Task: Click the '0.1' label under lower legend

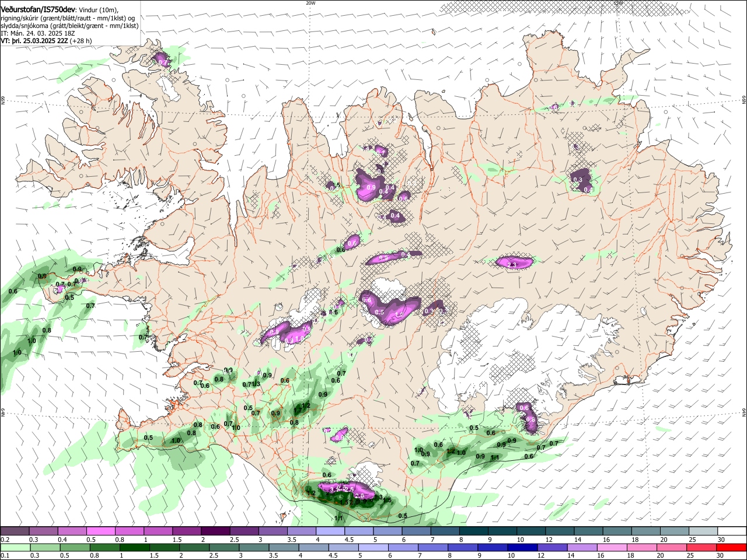Action: pos(5,555)
